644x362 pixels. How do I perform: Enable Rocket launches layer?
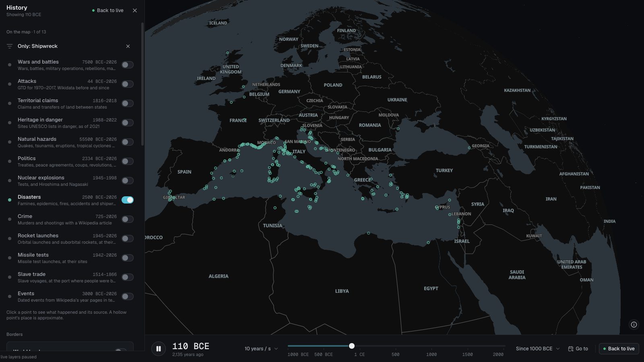(128, 239)
